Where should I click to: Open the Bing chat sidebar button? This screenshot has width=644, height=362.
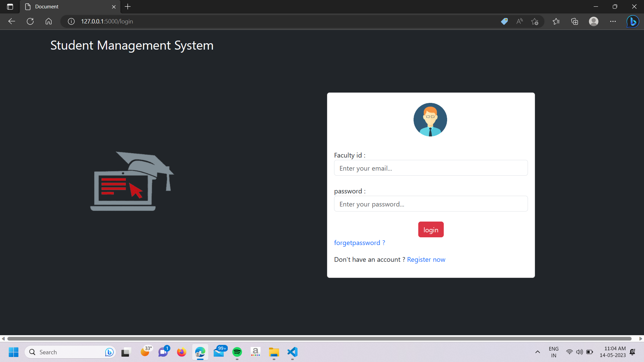(x=633, y=21)
